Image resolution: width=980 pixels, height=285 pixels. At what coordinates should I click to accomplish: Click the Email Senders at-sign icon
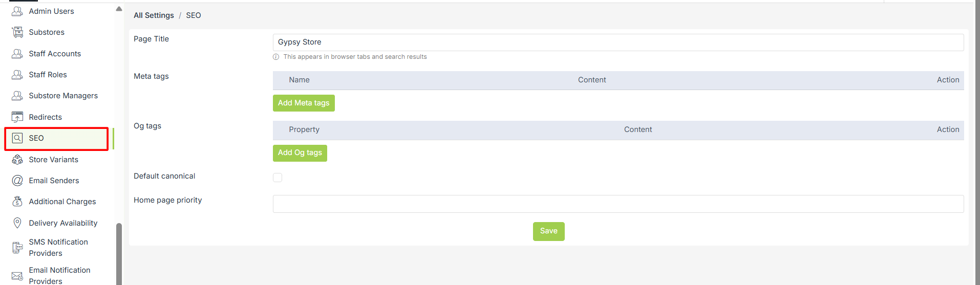pos(17,181)
